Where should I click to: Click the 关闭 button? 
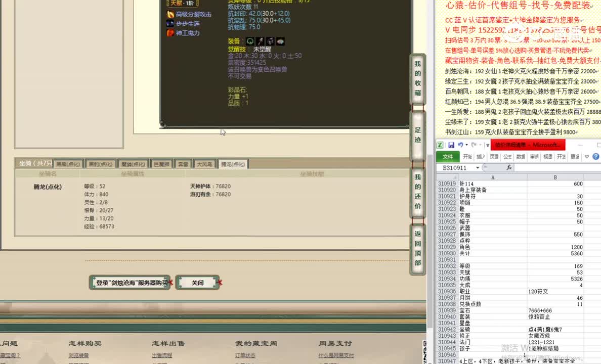coord(197,283)
